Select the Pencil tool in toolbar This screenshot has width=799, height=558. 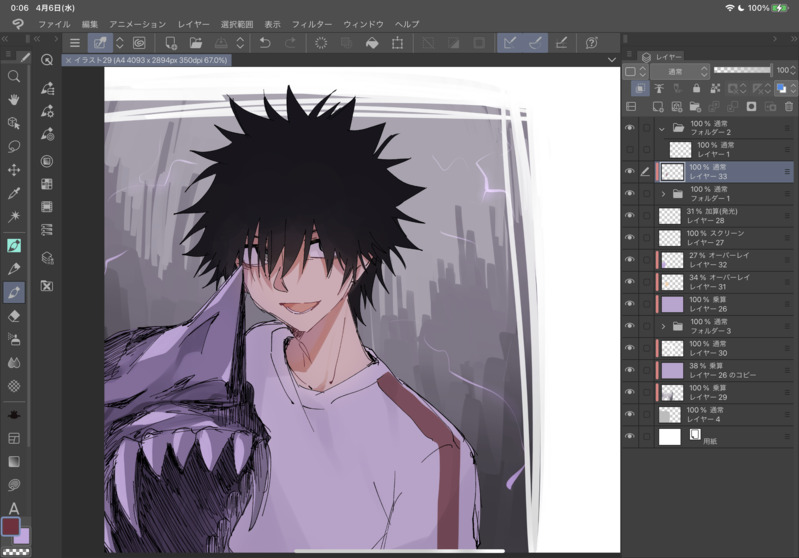(14, 269)
